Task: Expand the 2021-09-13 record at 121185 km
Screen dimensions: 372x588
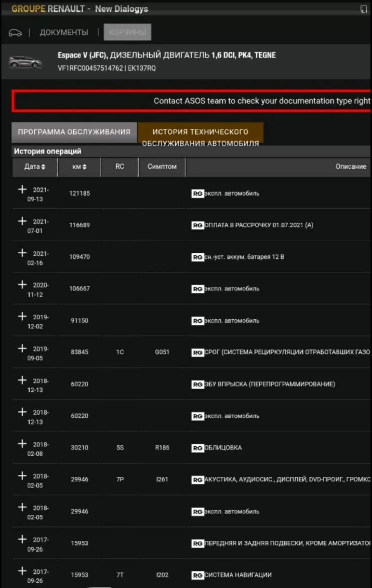Action: pos(22,189)
